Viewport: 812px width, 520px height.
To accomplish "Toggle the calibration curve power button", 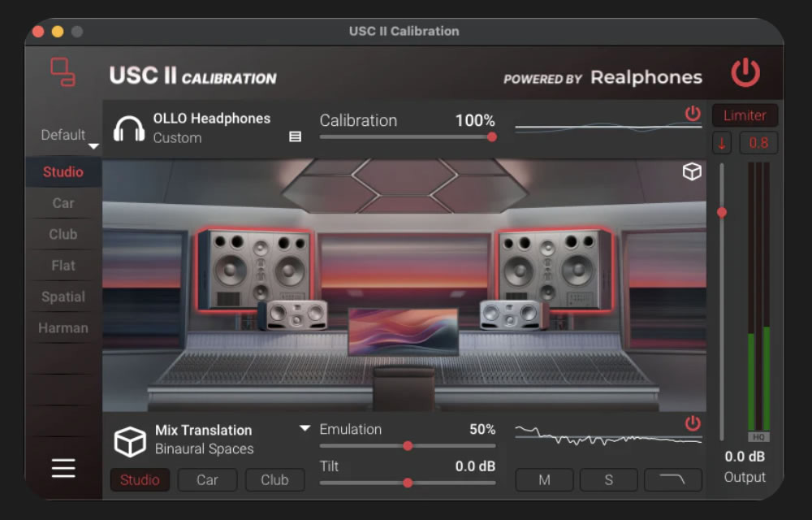I will pyautogui.click(x=693, y=113).
